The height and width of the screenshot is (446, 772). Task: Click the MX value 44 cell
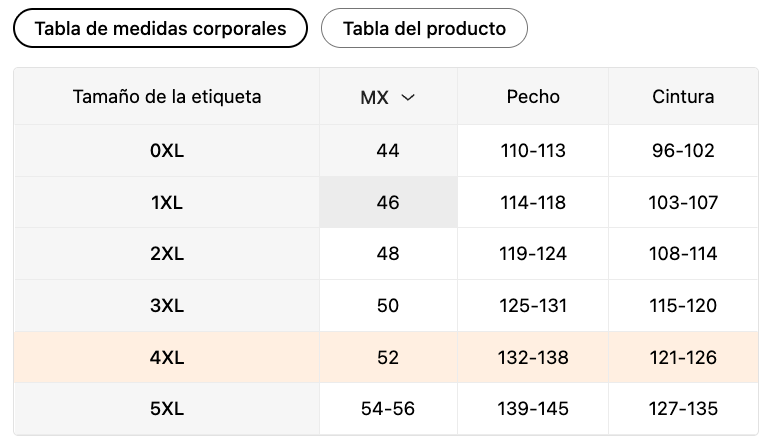(x=388, y=151)
